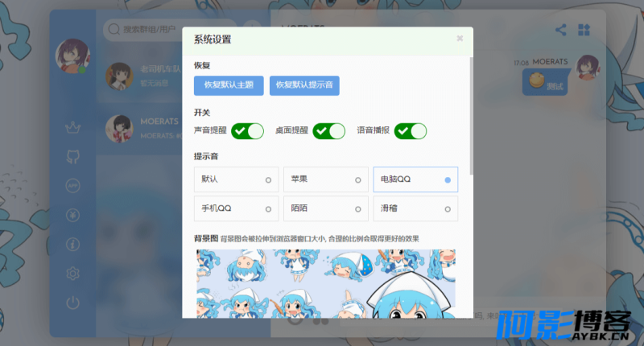Screen dimensions: 644x346
Task: Toggle the 桌面提醒 switch
Action: (328, 131)
